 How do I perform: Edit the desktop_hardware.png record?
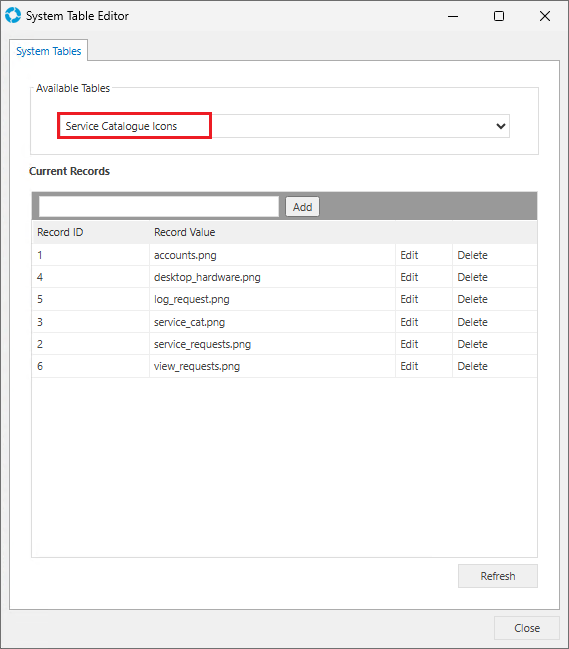click(x=409, y=277)
